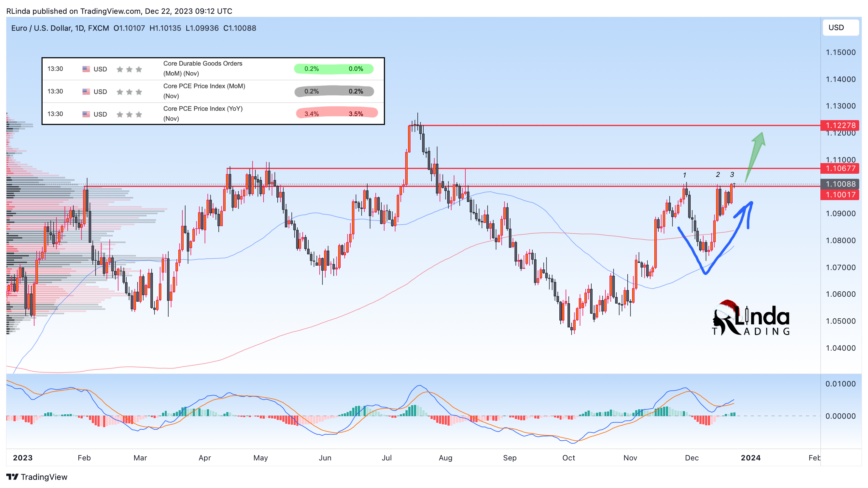
Task: Click the C1.10088 close price value
Action: click(x=240, y=28)
